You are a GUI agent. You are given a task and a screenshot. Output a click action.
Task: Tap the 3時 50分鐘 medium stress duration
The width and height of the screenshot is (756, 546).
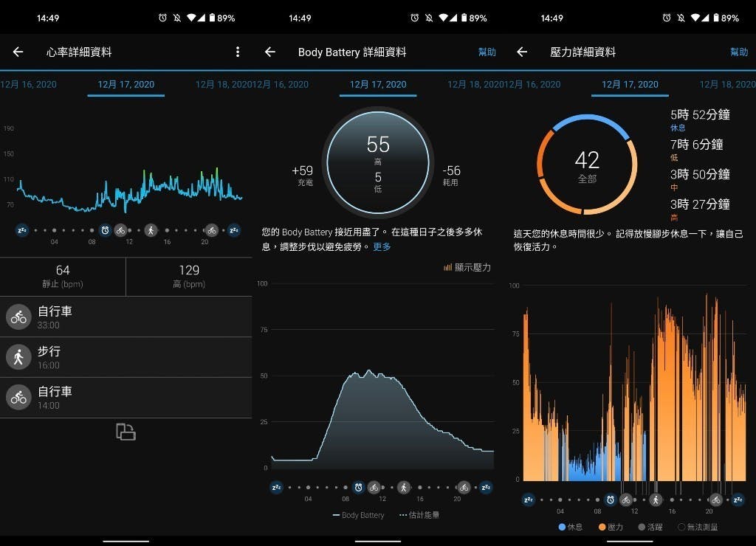point(700,174)
